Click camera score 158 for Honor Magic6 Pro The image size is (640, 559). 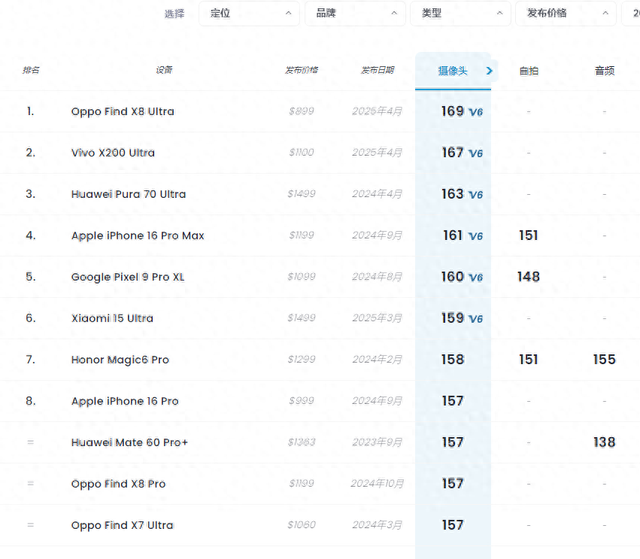(x=453, y=359)
